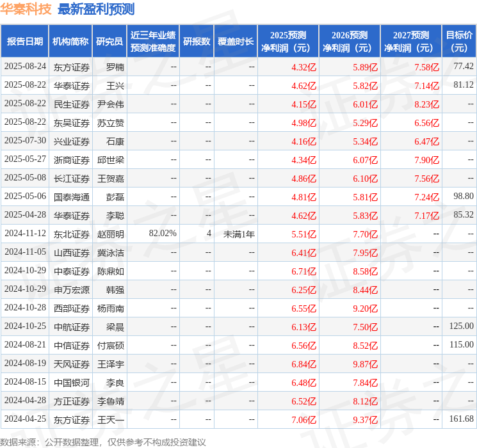Screen dimensions: 477x448
Task: Click the 最新盈利预测 heading
Action: click(x=96, y=9)
